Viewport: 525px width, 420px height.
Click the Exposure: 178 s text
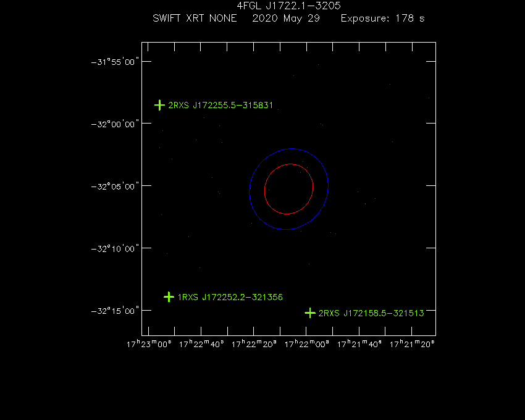tap(383, 19)
